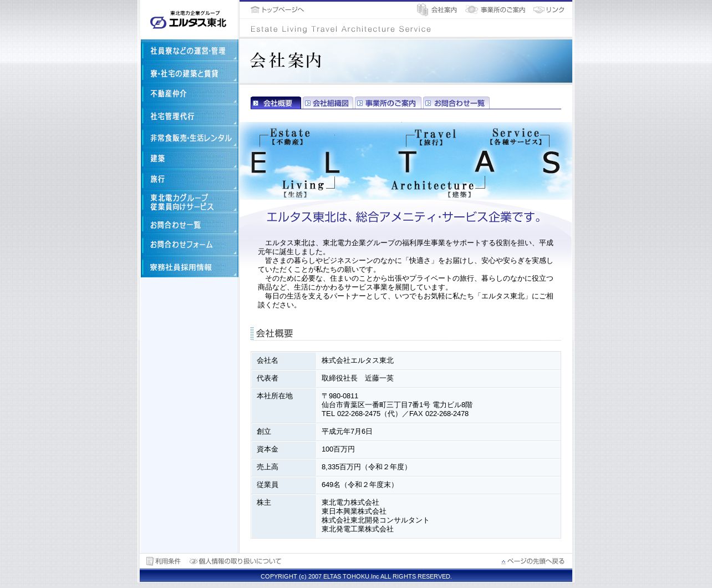Click the 株主 row label
The image size is (712, 588).
click(263, 503)
